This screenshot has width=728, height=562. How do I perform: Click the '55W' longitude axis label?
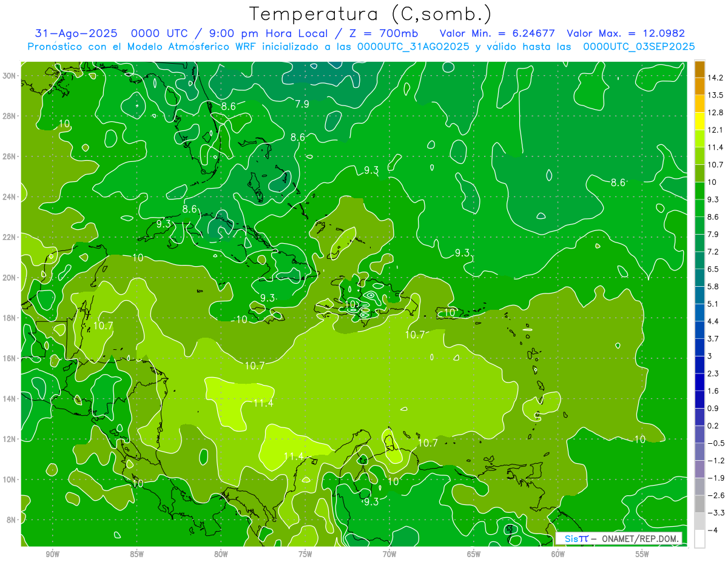pyautogui.click(x=642, y=554)
